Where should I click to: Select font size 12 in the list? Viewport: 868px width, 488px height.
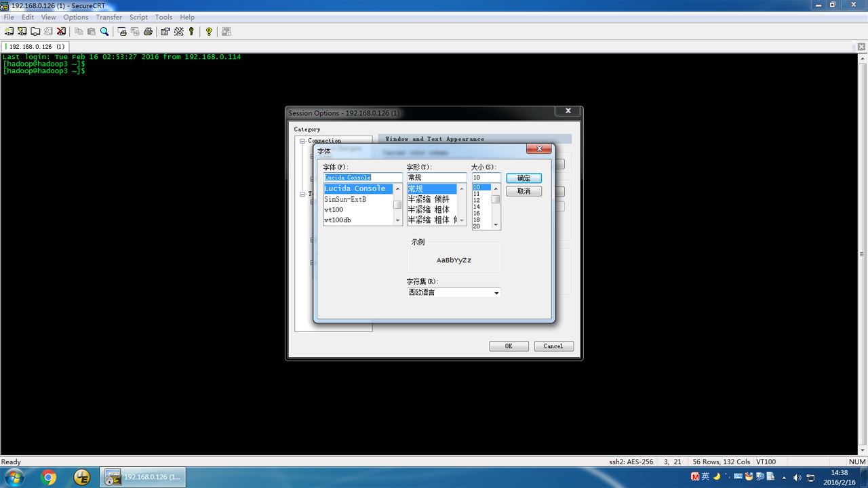point(481,200)
